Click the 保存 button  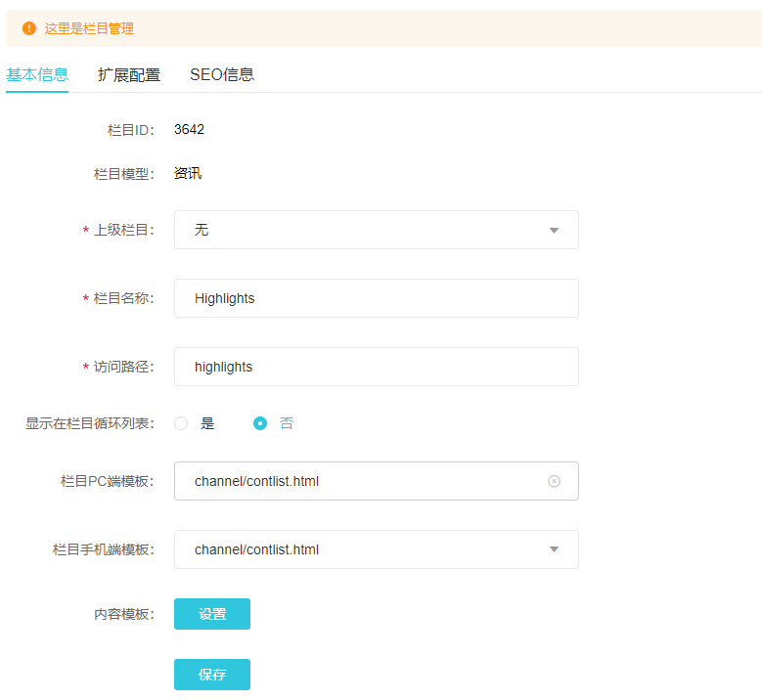[212, 675]
